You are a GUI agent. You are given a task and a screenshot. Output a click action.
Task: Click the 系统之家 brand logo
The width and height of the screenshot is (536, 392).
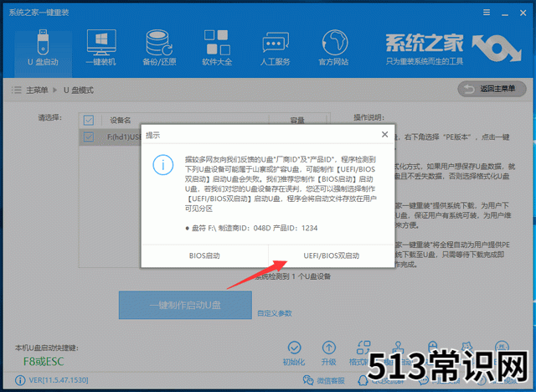pos(453,48)
